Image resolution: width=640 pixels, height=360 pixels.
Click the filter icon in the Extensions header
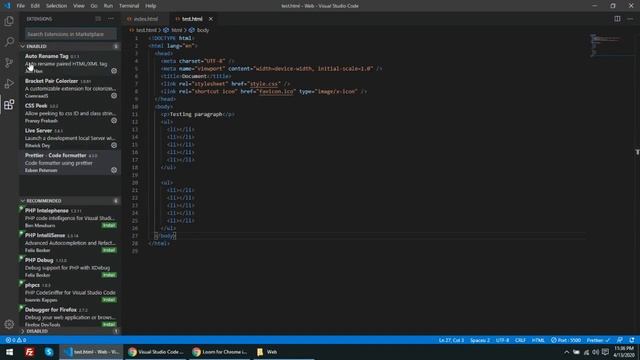tap(98, 19)
